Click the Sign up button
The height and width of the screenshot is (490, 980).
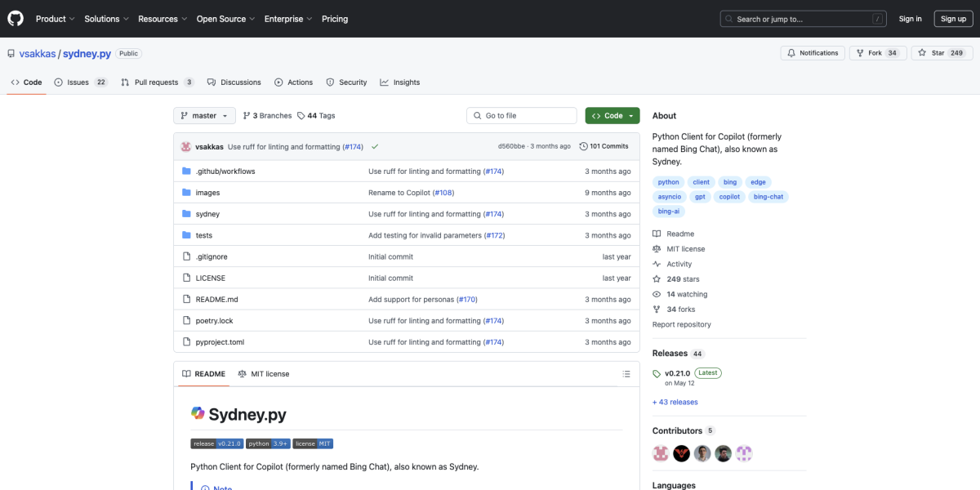[x=953, y=19]
